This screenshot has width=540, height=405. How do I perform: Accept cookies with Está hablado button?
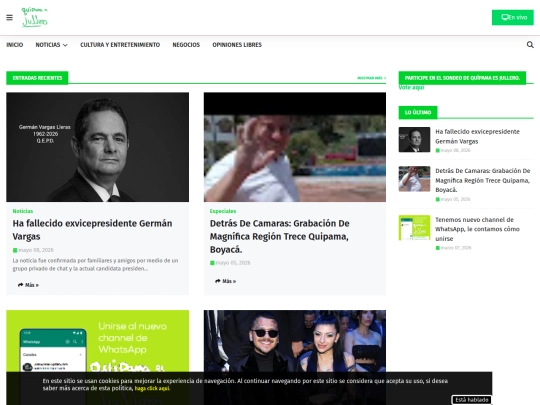tap(471, 400)
